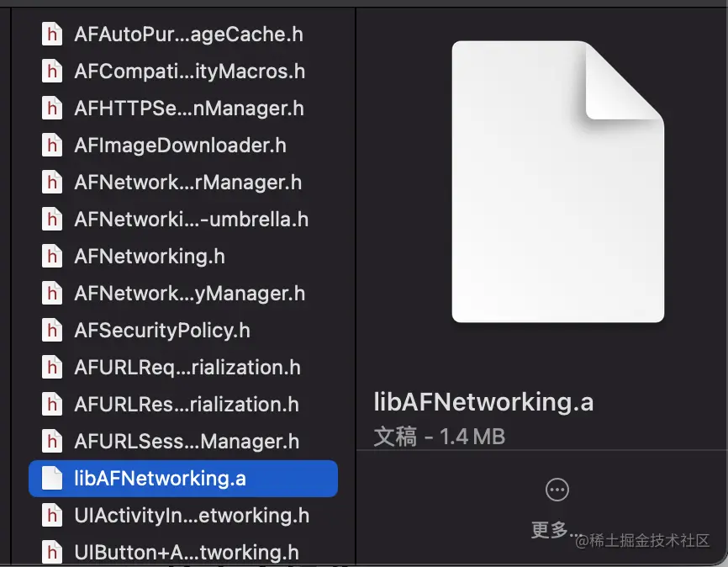Click the UIButton+A...tworking.h header icon
This screenshot has width=728, height=567.
coord(52,552)
